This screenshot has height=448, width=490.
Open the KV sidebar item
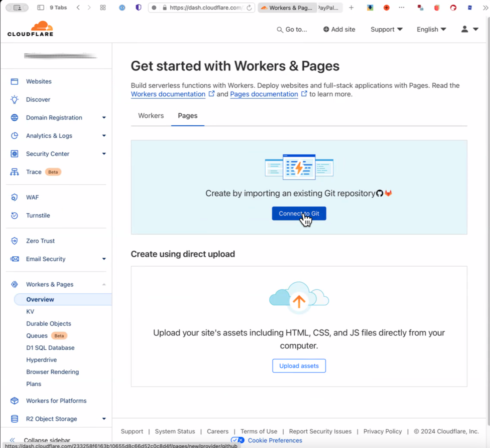point(30,311)
